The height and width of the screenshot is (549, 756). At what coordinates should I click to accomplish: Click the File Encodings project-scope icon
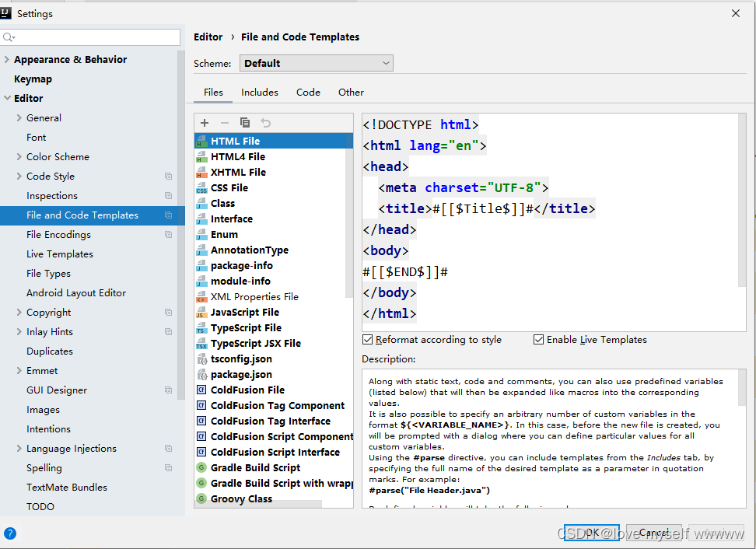click(168, 235)
